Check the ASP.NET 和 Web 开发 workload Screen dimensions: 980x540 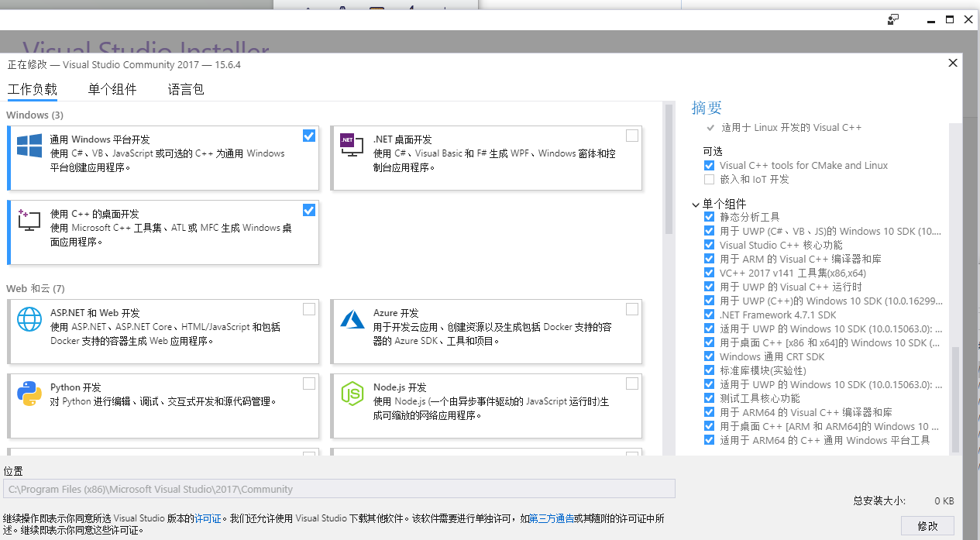coord(309,309)
